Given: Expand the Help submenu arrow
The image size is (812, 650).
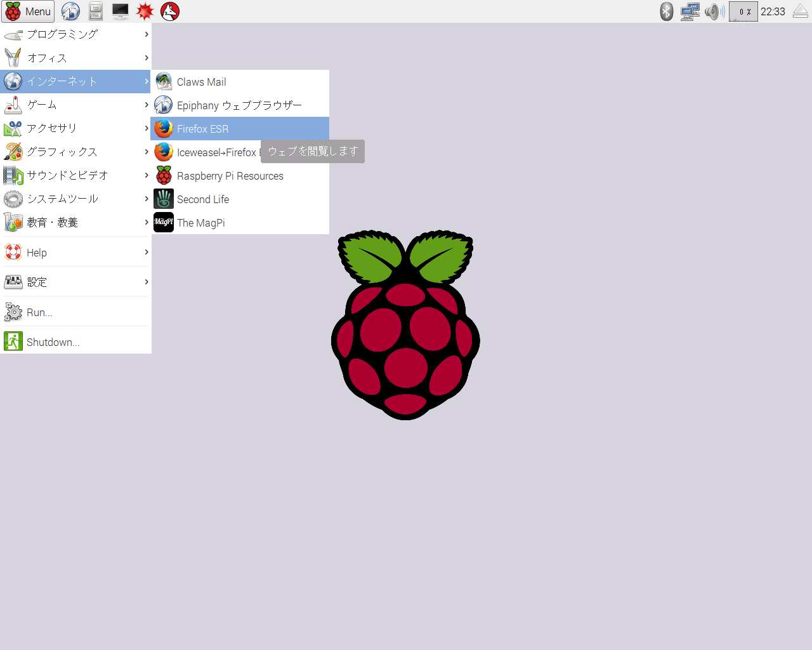Looking at the screenshot, I should [x=147, y=252].
